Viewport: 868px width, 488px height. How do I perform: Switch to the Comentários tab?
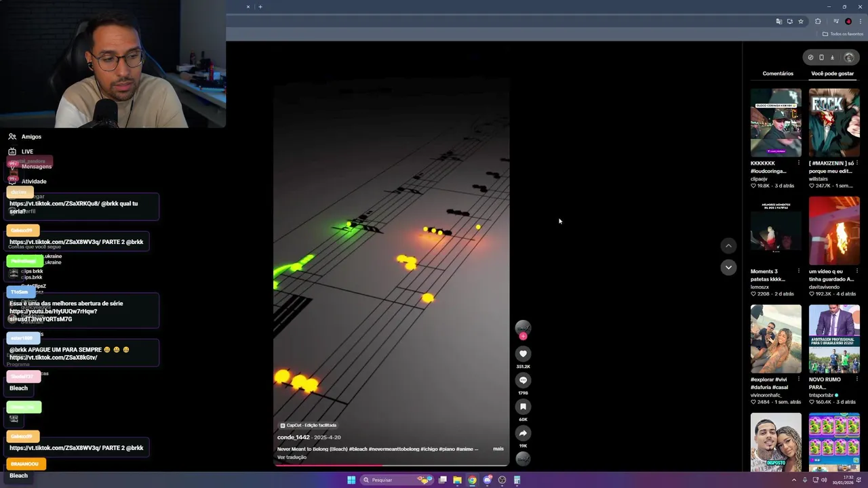(x=778, y=73)
